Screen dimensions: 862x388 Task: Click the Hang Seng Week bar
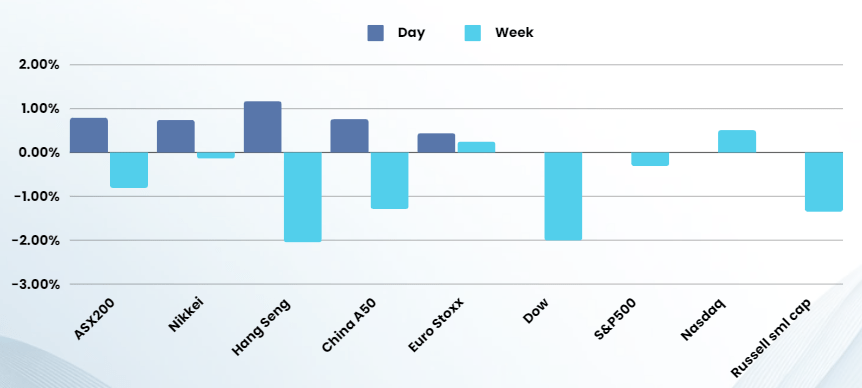tap(303, 197)
